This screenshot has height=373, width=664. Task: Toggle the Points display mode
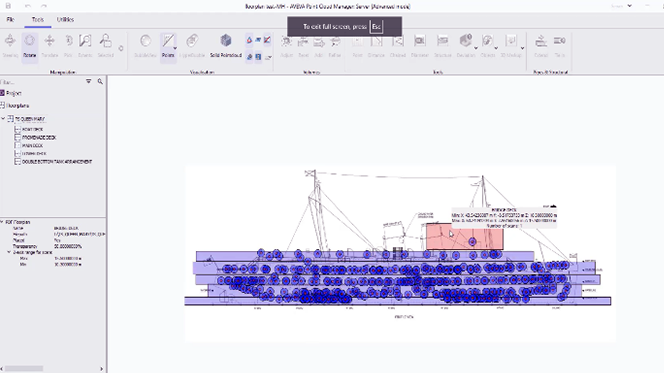168,46
